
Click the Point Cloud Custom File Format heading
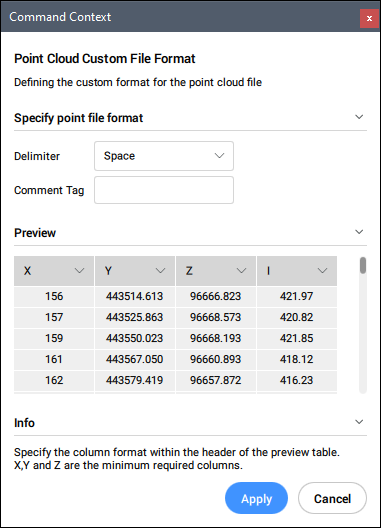105,59
